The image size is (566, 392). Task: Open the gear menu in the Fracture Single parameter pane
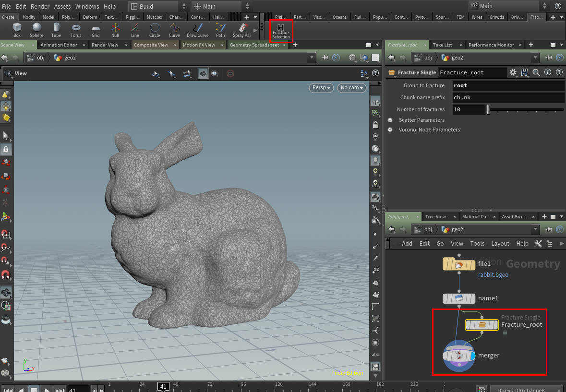(x=513, y=72)
